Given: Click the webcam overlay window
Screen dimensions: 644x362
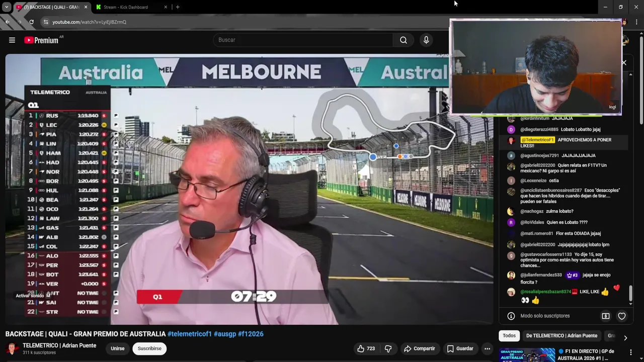Looking at the screenshot, I should pos(536,67).
